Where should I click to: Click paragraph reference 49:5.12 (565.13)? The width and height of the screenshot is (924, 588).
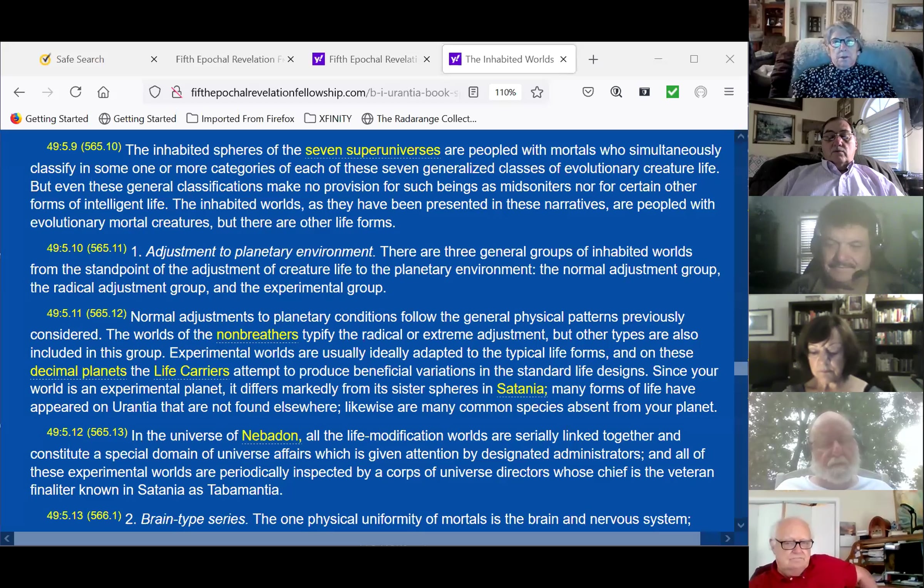tap(87, 433)
